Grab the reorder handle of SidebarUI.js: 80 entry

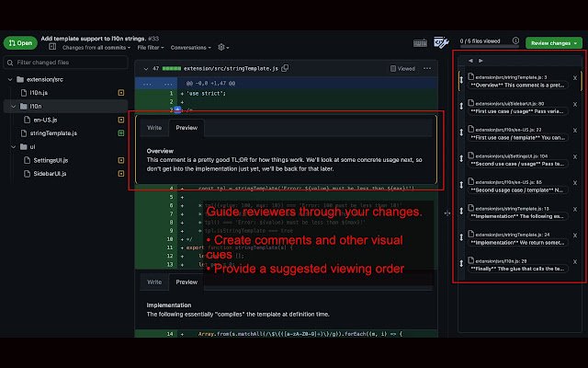(x=461, y=107)
